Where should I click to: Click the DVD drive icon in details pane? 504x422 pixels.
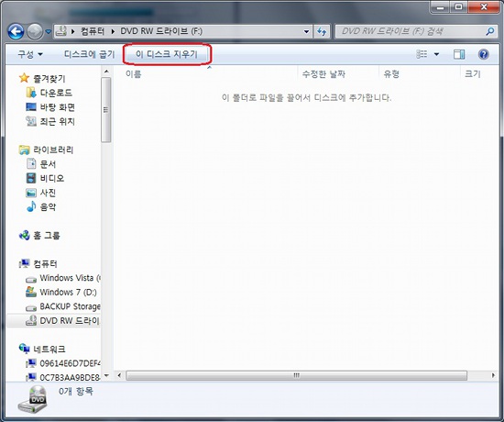click(33, 399)
